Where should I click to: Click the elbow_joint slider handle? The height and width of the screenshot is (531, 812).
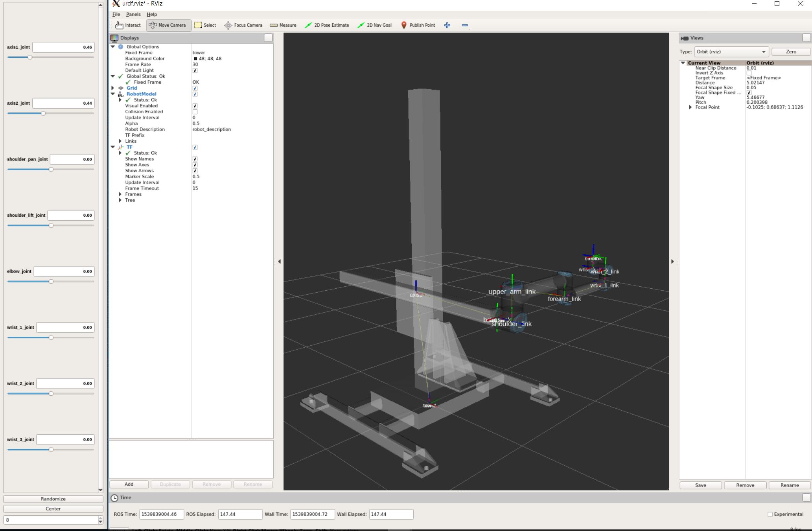tap(51, 282)
